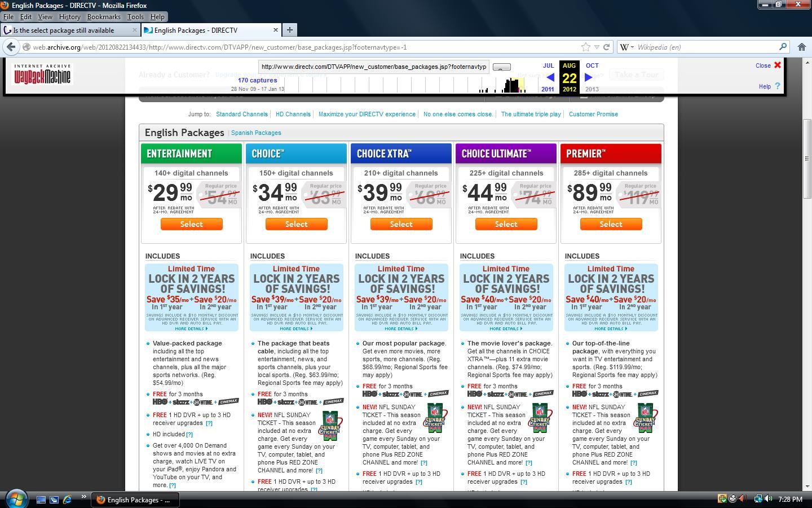
Task: Select the Choice package
Action: (x=297, y=224)
